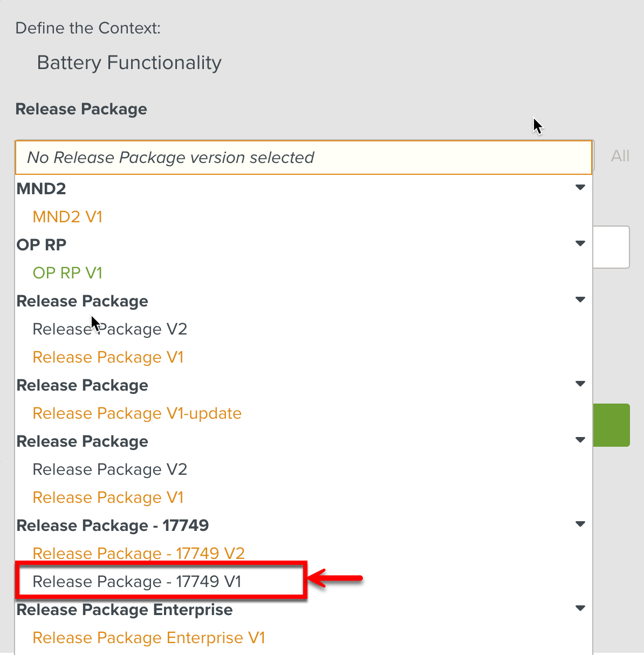Screen dimensions: 644x655
Task: Collapse the OP RP group arrow
Action: [580, 244]
